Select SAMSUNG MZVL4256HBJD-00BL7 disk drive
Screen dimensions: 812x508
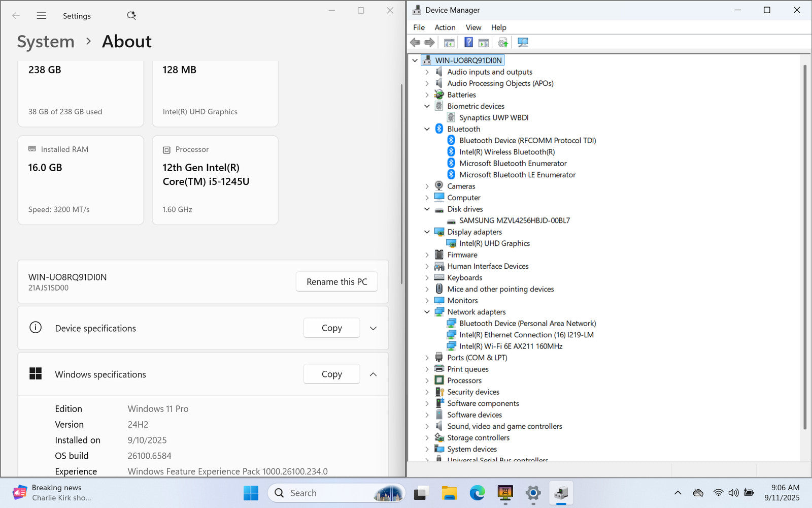514,220
